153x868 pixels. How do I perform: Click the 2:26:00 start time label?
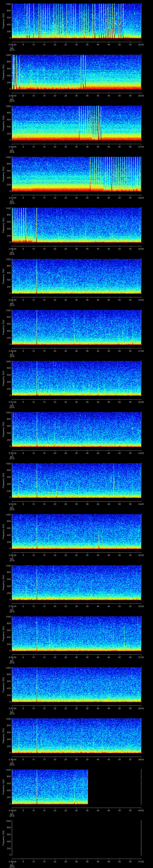[x=12, y=147]
